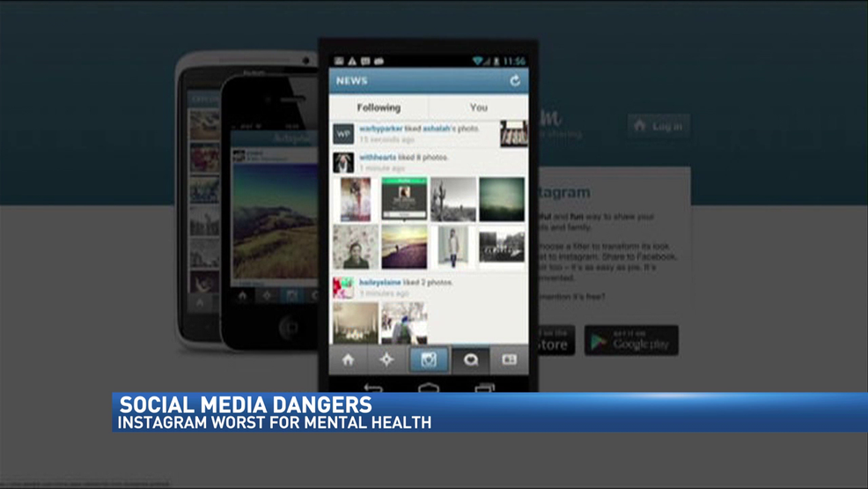Open the beach sunset photo thumbnail

(x=404, y=247)
